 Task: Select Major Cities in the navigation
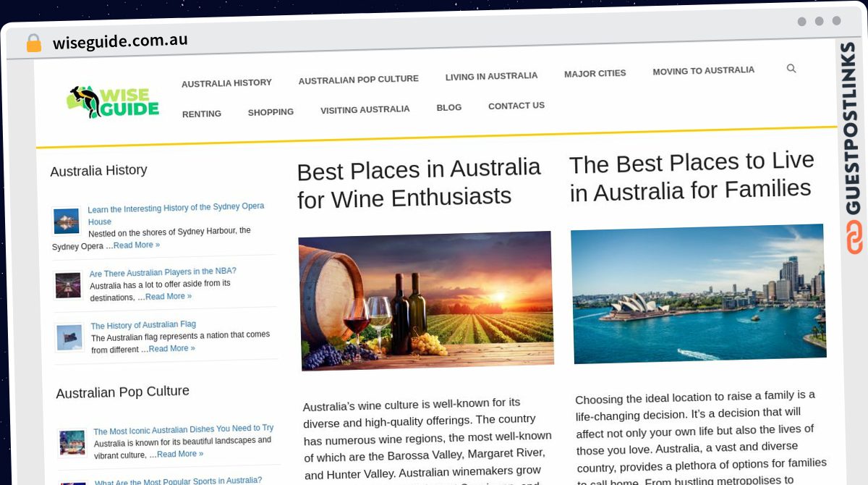595,73
